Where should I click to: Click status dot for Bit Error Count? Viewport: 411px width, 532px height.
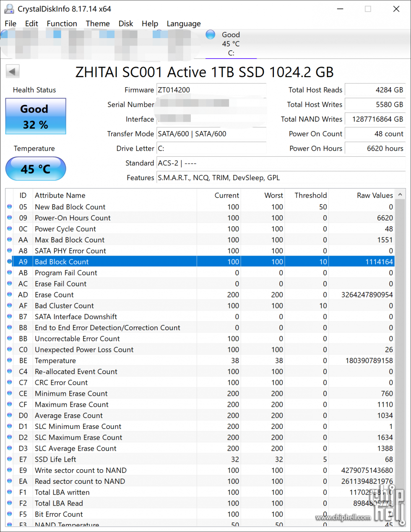(10, 514)
